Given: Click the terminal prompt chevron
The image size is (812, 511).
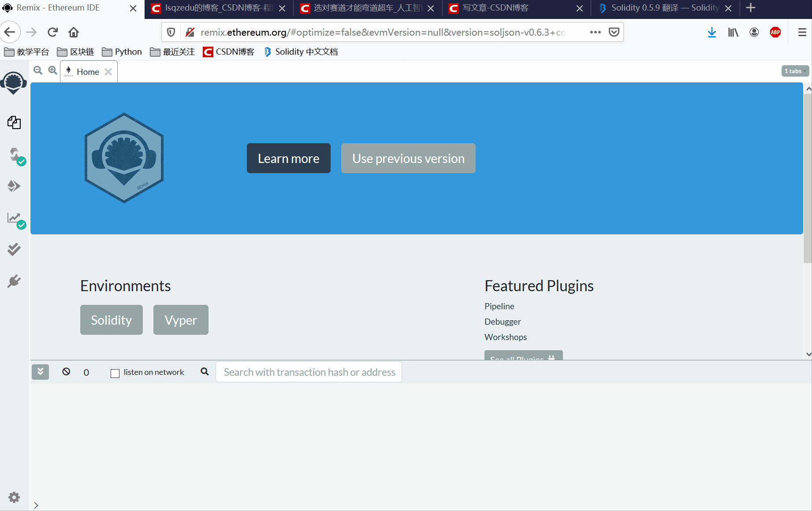Looking at the screenshot, I should (x=36, y=505).
